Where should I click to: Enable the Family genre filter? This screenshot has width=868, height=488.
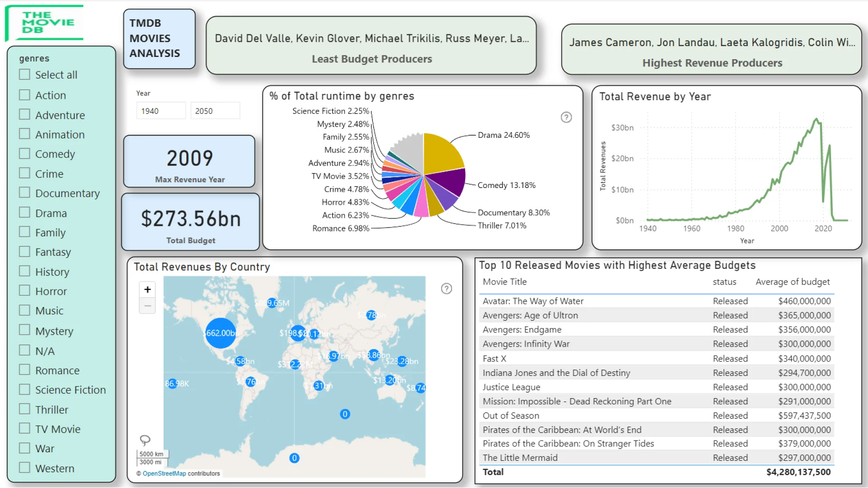(x=24, y=232)
